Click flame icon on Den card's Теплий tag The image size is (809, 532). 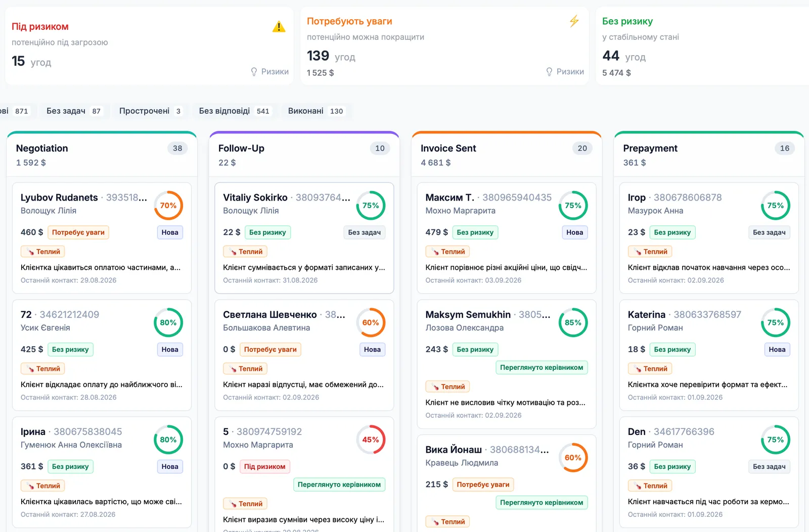[638, 486]
